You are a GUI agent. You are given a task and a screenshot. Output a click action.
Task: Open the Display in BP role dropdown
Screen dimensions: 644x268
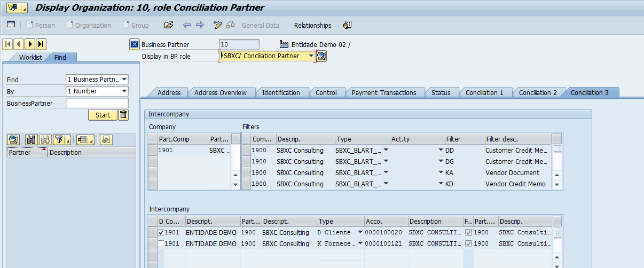click(311, 56)
